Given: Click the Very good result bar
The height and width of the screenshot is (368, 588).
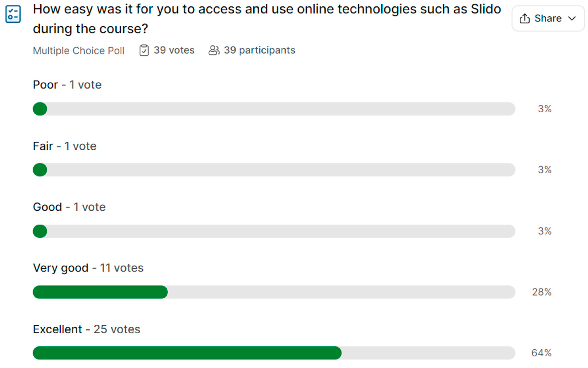Looking at the screenshot, I should 274,292.
